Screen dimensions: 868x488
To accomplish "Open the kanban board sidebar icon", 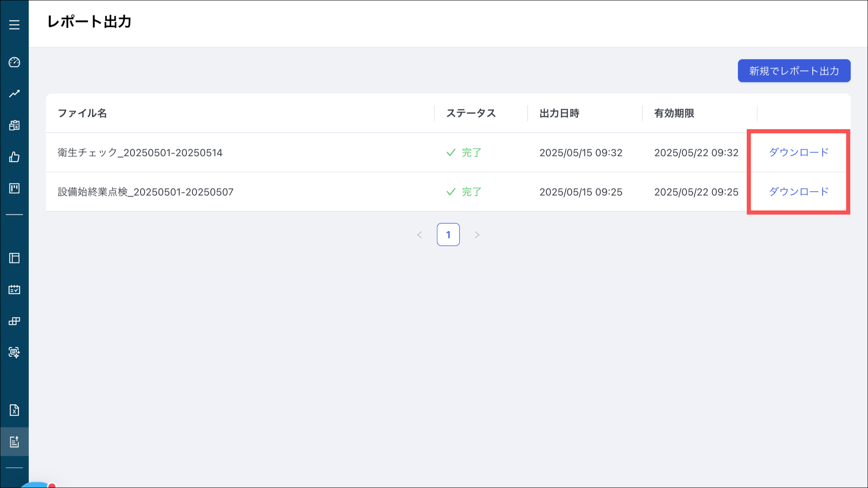I will pyautogui.click(x=14, y=189).
